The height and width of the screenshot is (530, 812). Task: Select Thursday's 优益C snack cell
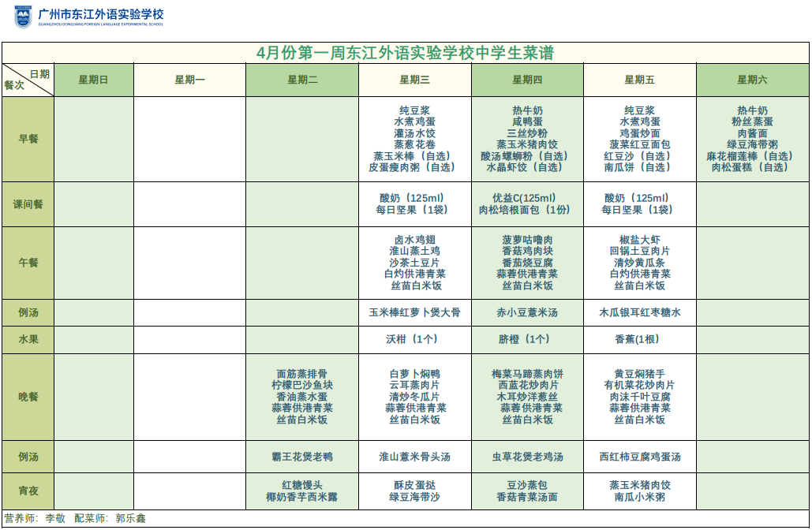point(527,204)
